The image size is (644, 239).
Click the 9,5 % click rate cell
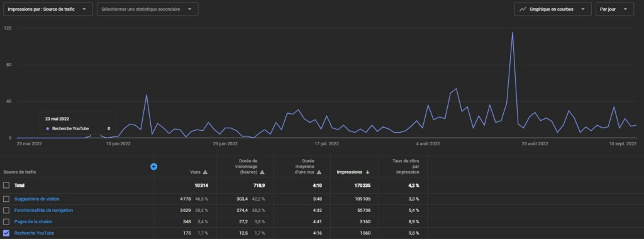[x=413, y=233]
